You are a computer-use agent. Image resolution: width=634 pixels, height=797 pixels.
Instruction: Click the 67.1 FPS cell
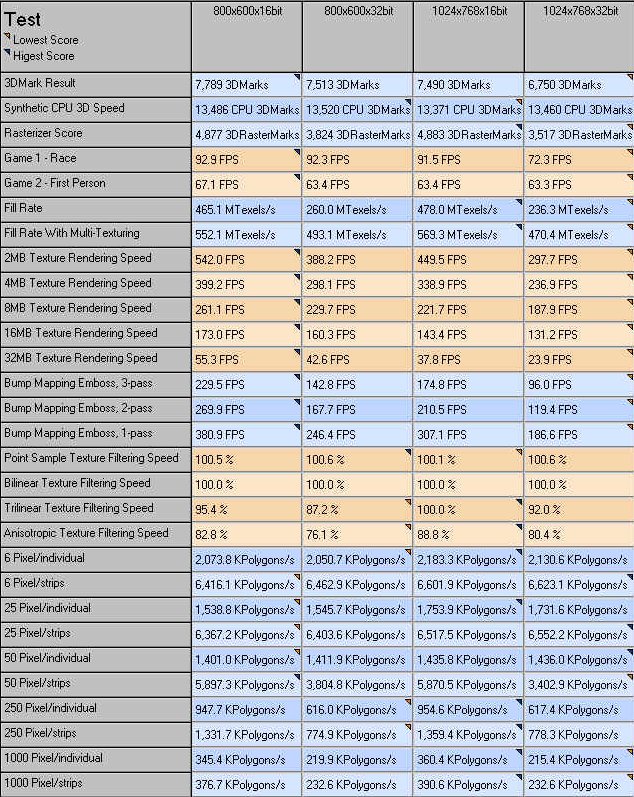point(247,185)
